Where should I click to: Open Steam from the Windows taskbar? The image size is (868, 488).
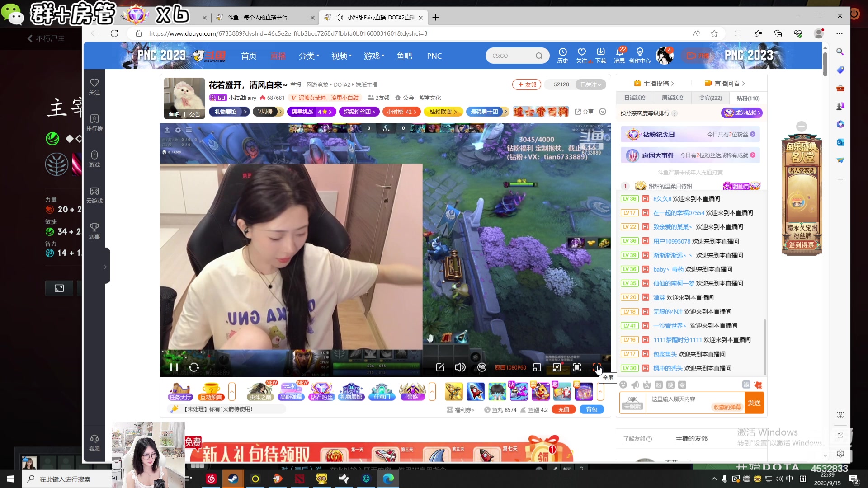pos(233,479)
